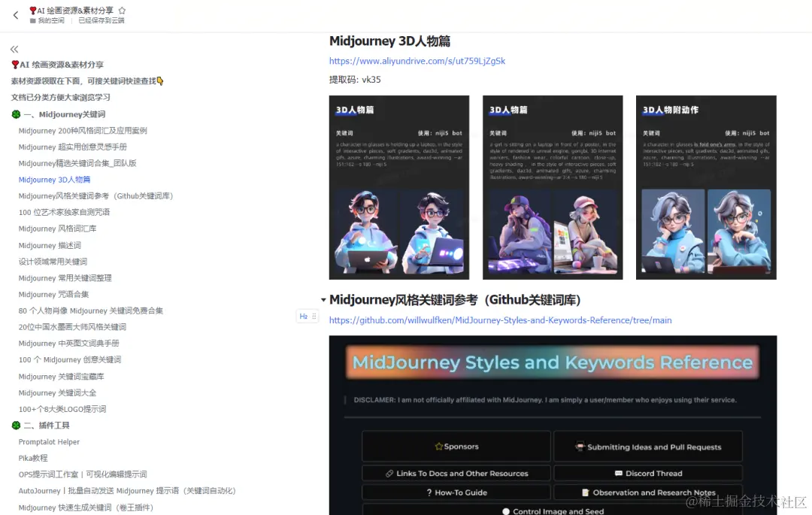The width and height of the screenshot is (812, 515).
Task: Open 3D人物附动作 image card
Action: (x=706, y=187)
